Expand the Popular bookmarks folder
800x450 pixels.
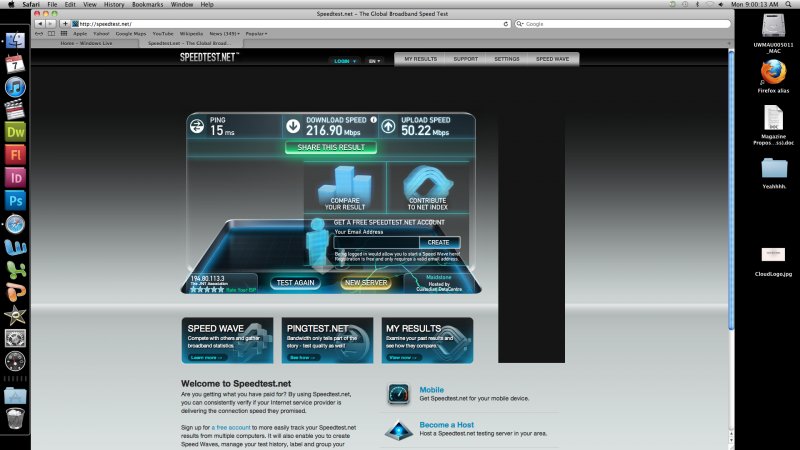click(256, 34)
